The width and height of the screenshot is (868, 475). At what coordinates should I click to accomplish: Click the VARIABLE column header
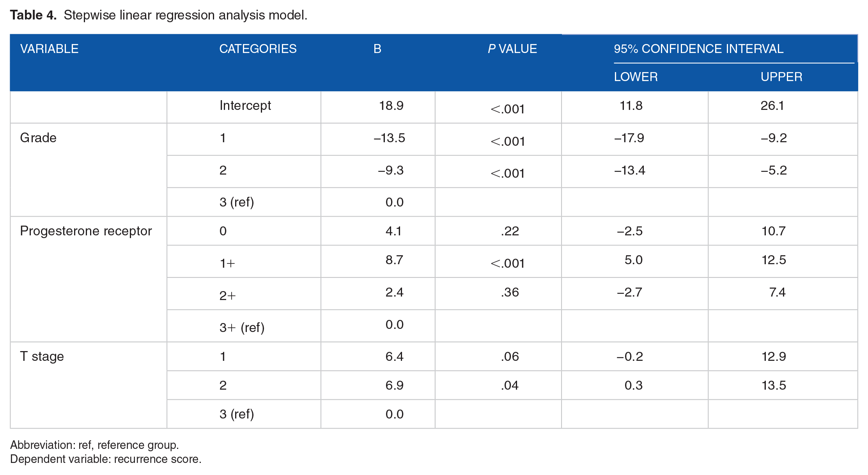[49, 49]
